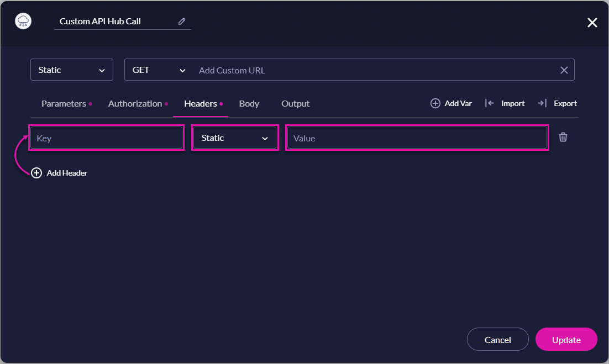Select the Body tab
Image resolution: width=609 pixels, height=364 pixels.
click(x=249, y=103)
